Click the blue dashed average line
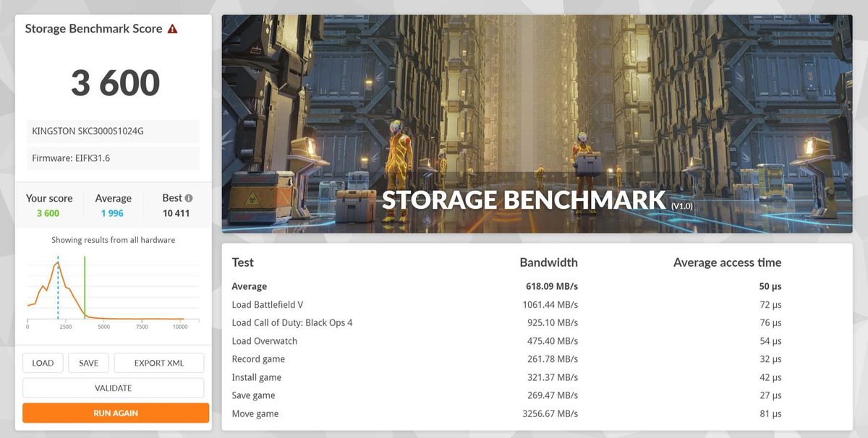Viewport: 868px width, 438px height. coord(58,287)
